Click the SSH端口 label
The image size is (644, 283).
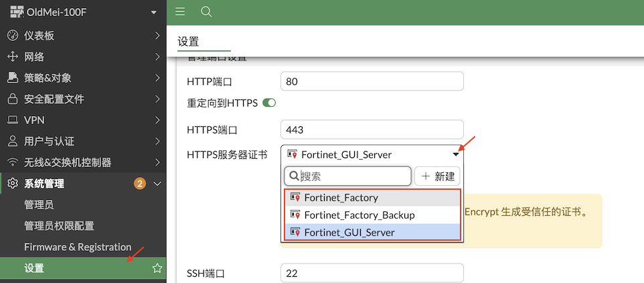tap(206, 274)
